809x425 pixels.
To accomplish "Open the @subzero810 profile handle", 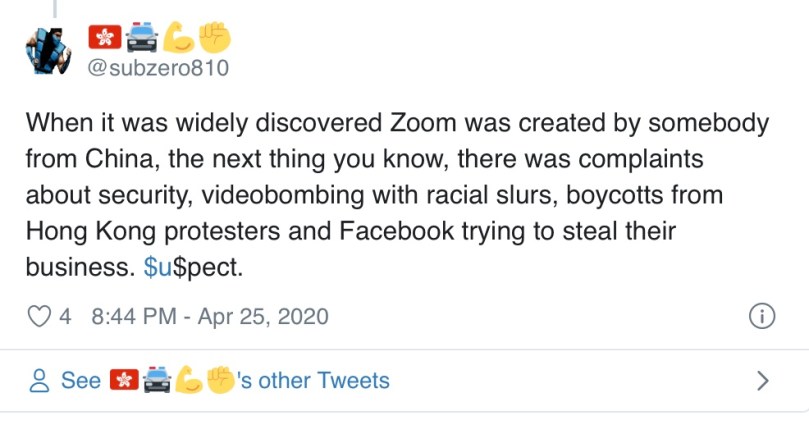I will (159, 68).
